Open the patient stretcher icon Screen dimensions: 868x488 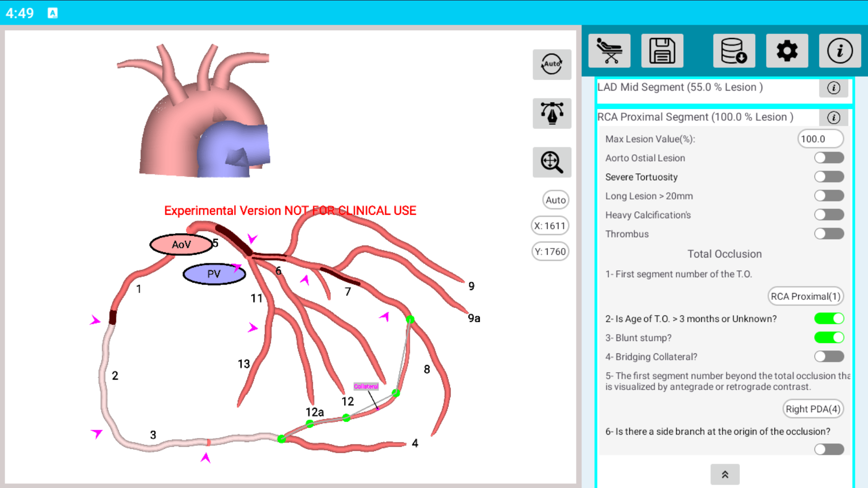609,51
